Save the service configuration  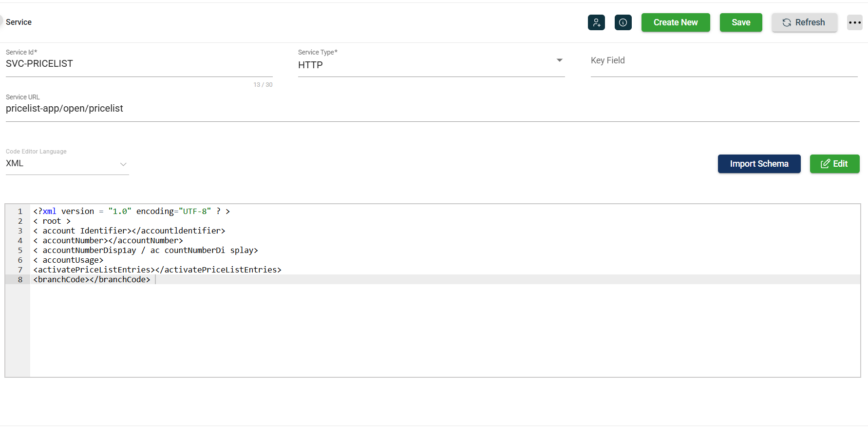pos(740,22)
